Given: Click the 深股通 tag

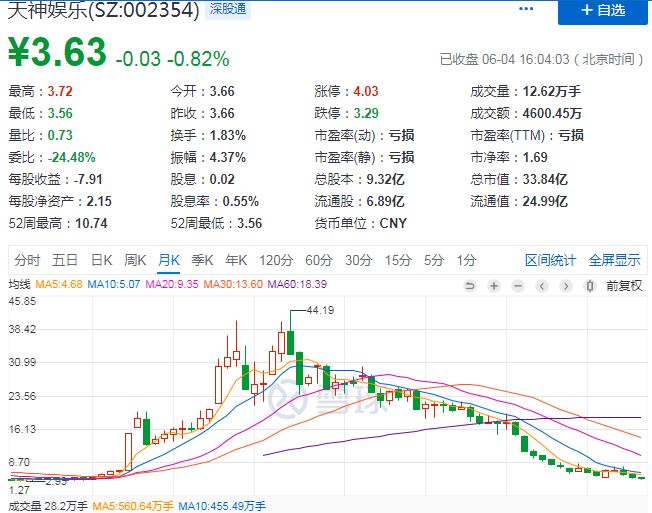Looking at the screenshot, I should pyautogui.click(x=228, y=9).
